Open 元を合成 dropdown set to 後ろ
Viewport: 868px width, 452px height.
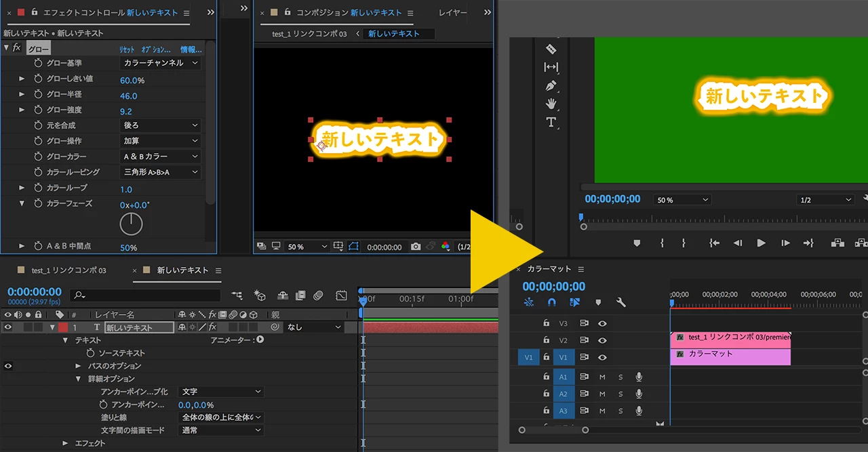click(161, 125)
